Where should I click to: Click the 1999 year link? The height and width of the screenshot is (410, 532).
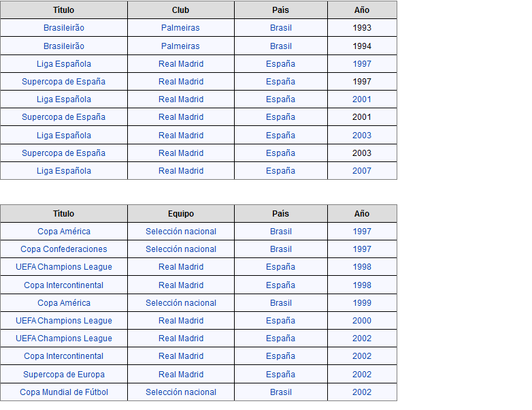[x=362, y=303]
